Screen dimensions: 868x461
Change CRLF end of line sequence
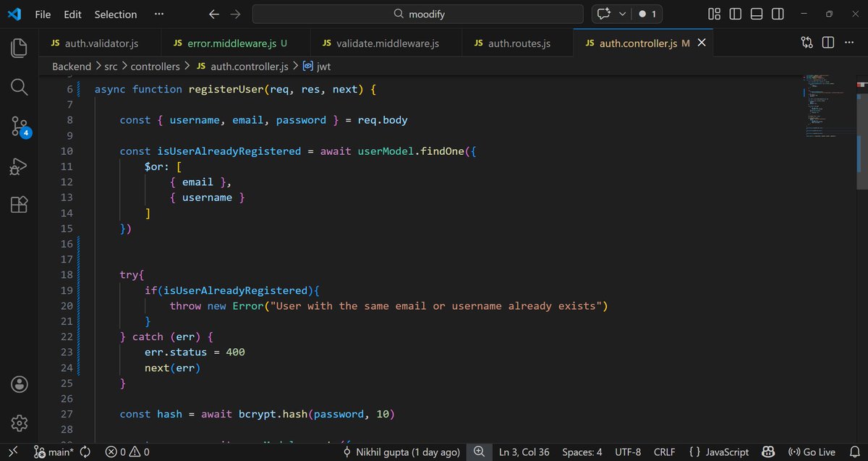[664, 452]
